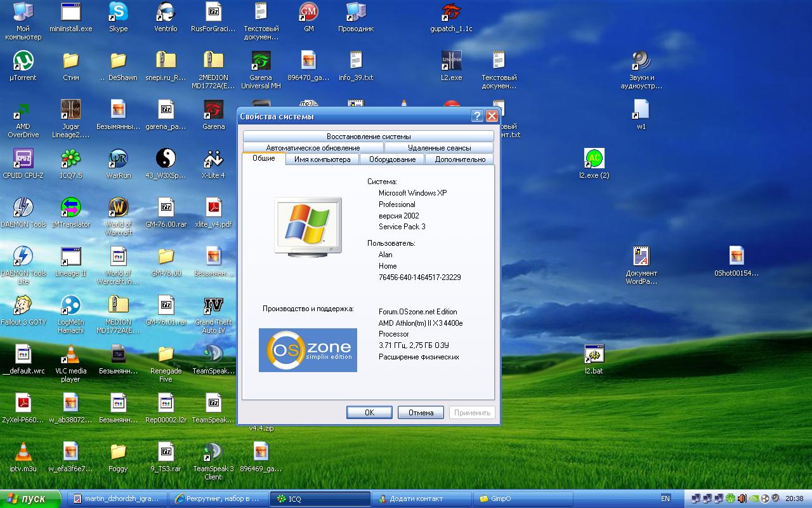Image resolution: width=812 pixels, height=508 pixels.
Task: Select the CPUID CPU-Z shortcut
Action: [23, 164]
